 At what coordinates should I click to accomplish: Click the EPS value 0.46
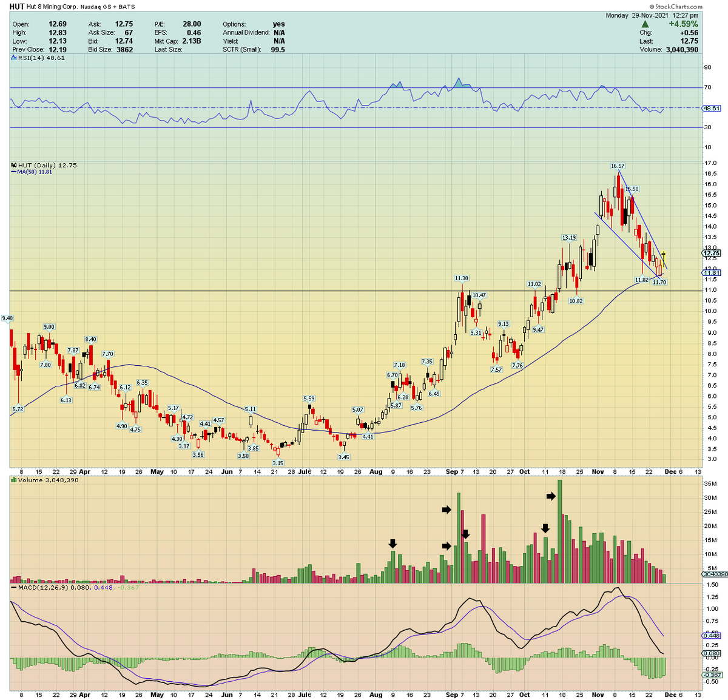194,33
